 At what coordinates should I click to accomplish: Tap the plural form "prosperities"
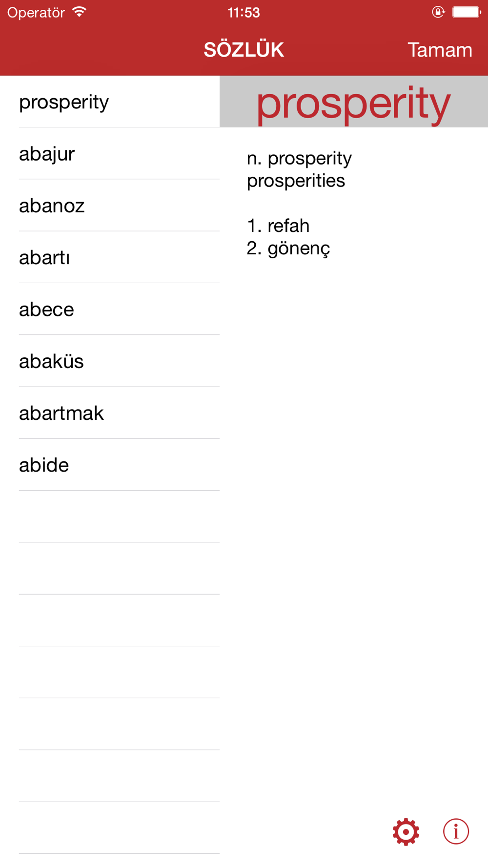pyautogui.click(x=296, y=181)
